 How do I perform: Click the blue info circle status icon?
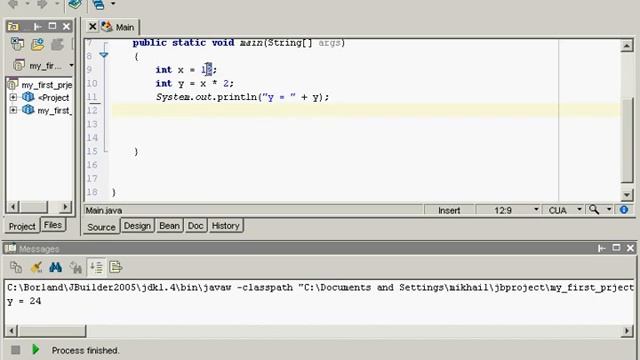[x=624, y=209]
